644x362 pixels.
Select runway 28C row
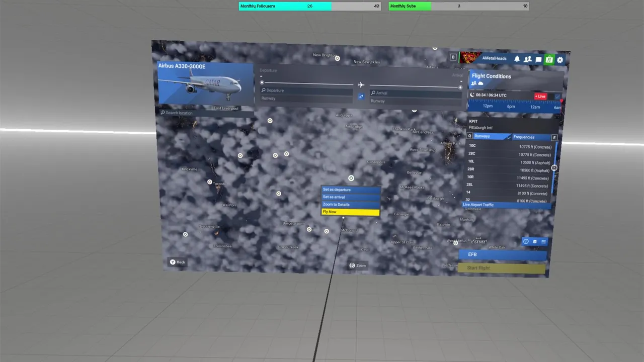point(510,154)
